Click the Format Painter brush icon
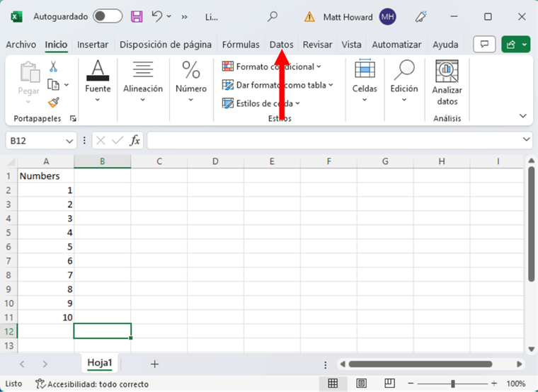 tap(53, 102)
